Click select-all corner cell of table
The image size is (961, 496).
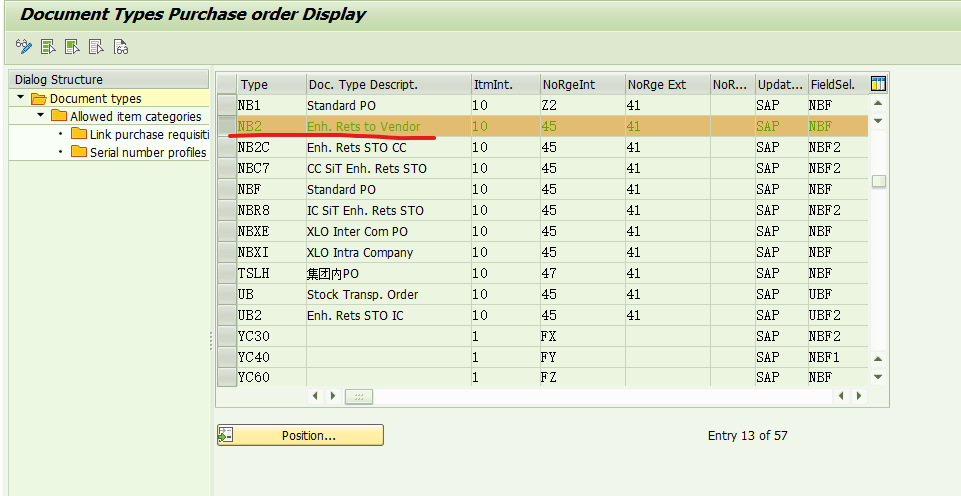[227, 85]
